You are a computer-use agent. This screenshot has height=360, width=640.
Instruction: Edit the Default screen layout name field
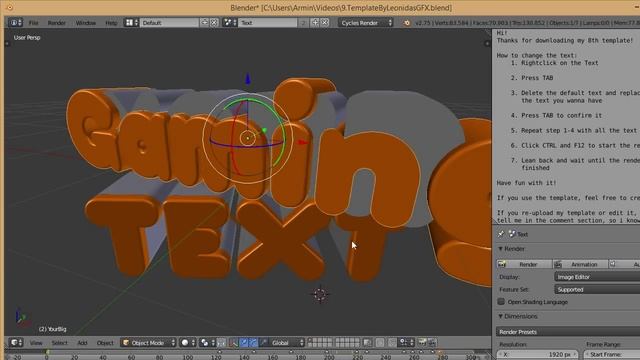pyautogui.click(x=169, y=23)
